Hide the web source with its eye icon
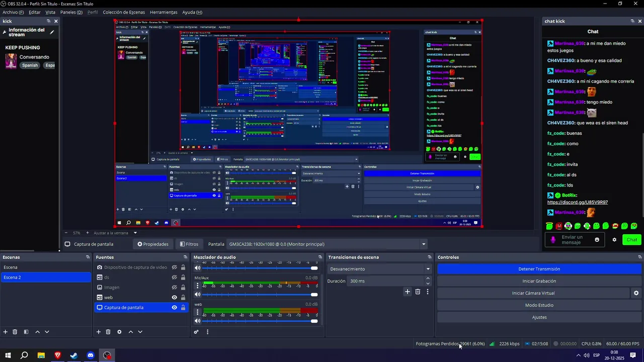The width and height of the screenshot is (644, 362). click(175, 298)
